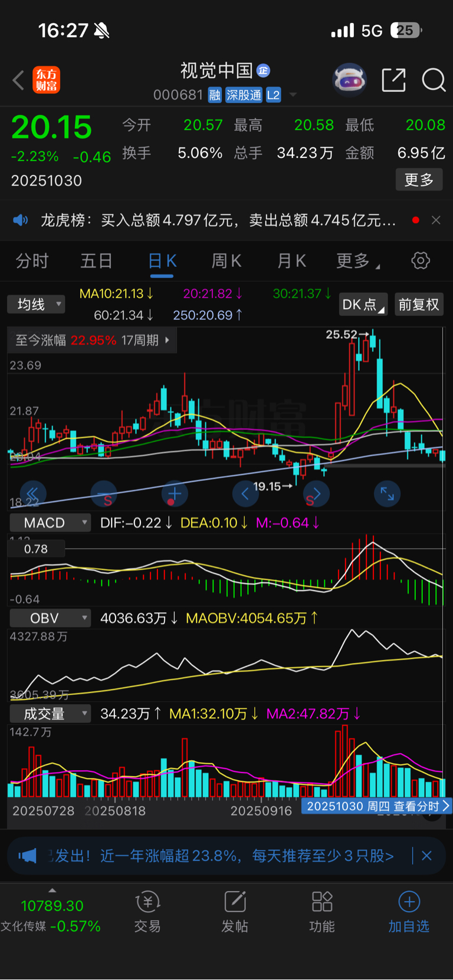The height and width of the screenshot is (980, 453).
Task: Tap the red dot beside the news banner
Action: (x=416, y=220)
